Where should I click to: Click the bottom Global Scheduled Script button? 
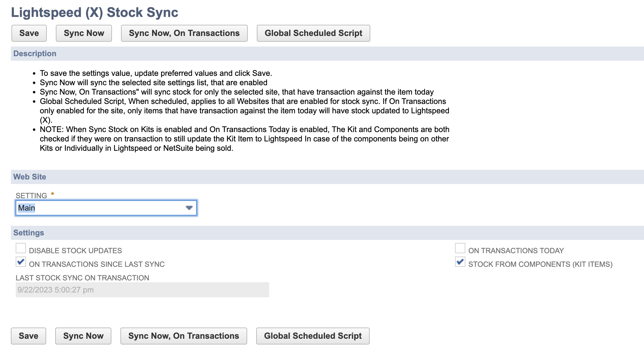(x=313, y=336)
